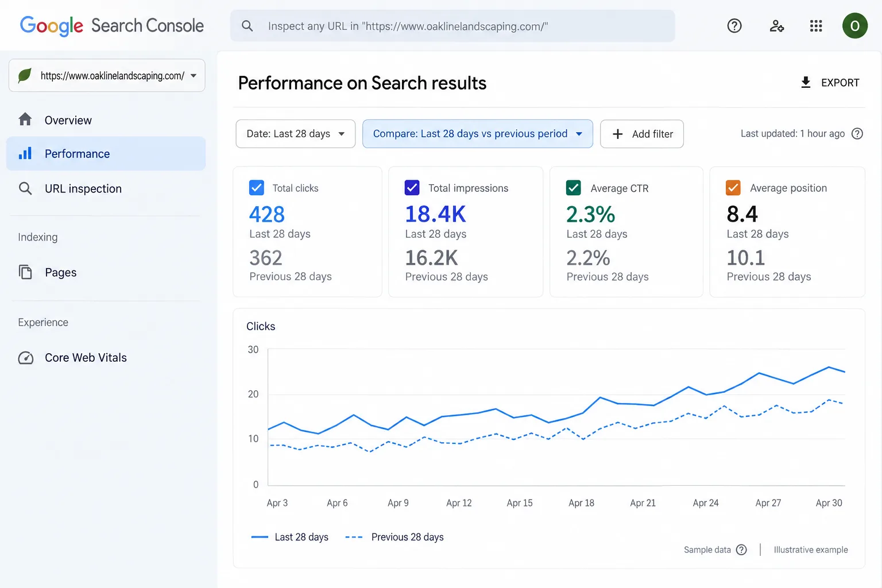The height and width of the screenshot is (588, 882).
Task: Click inside the Inspect any URL field
Action: click(x=452, y=26)
